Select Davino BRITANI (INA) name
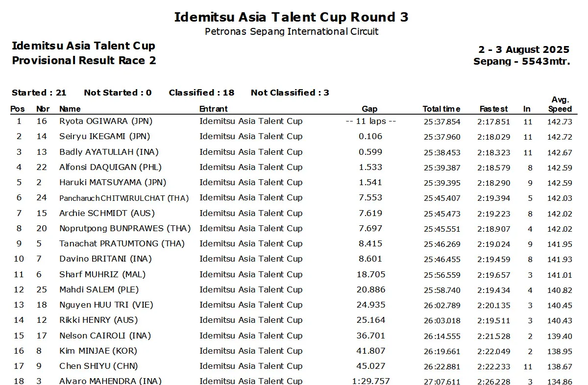The height and width of the screenshot is (385, 588). [x=105, y=259]
